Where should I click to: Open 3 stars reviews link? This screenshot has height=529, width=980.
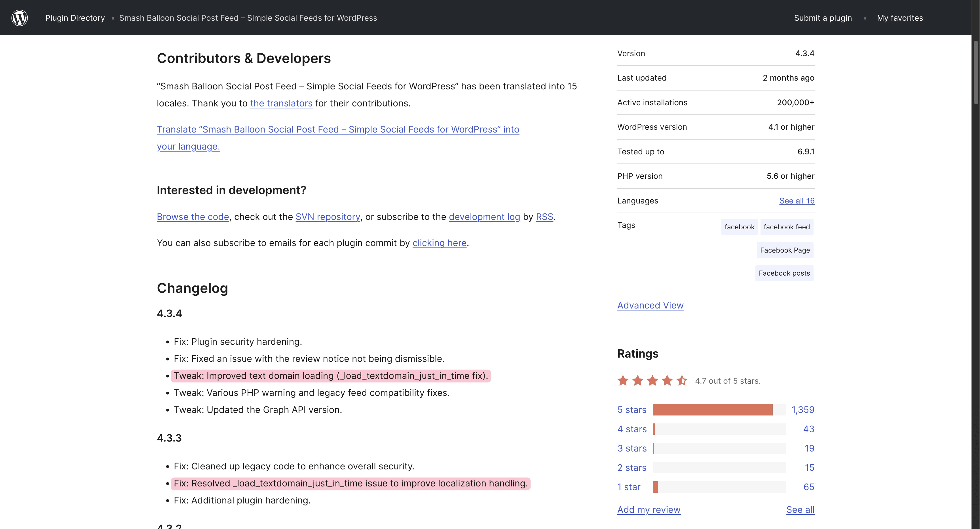(x=632, y=449)
